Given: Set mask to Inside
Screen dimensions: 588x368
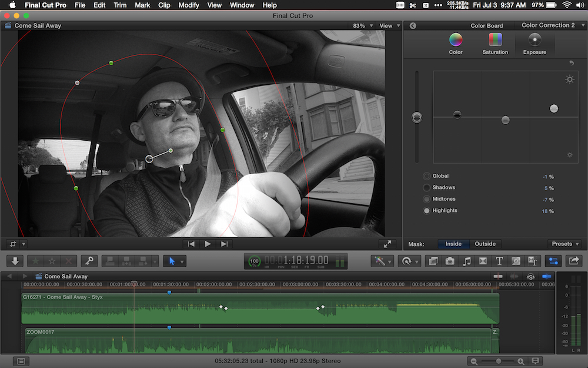Looking at the screenshot, I should point(453,244).
